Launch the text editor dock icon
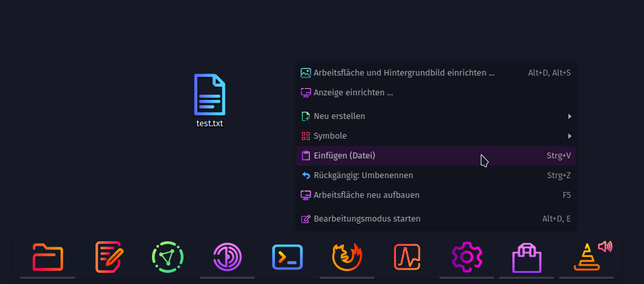The height and width of the screenshot is (284, 644). pyautogui.click(x=109, y=257)
